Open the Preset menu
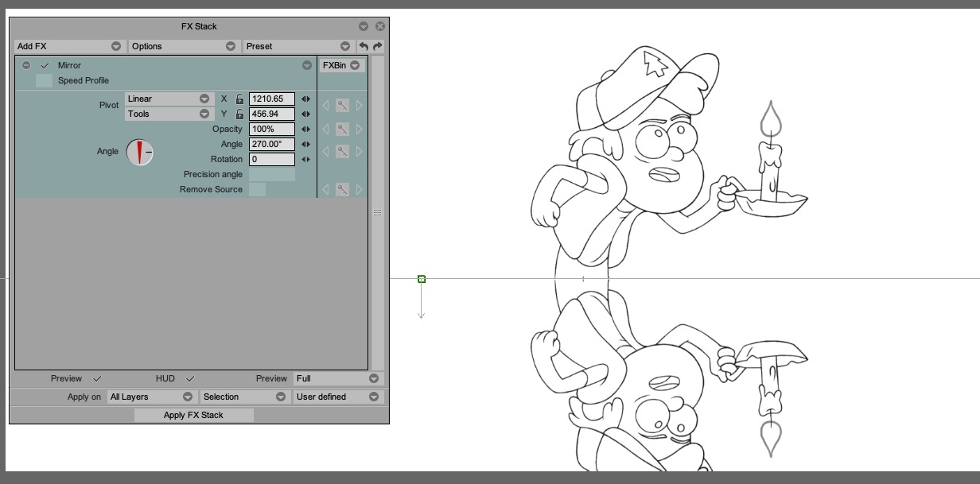Image resolution: width=980 pixels, height=484 pixels. click(x=298, y=46)
